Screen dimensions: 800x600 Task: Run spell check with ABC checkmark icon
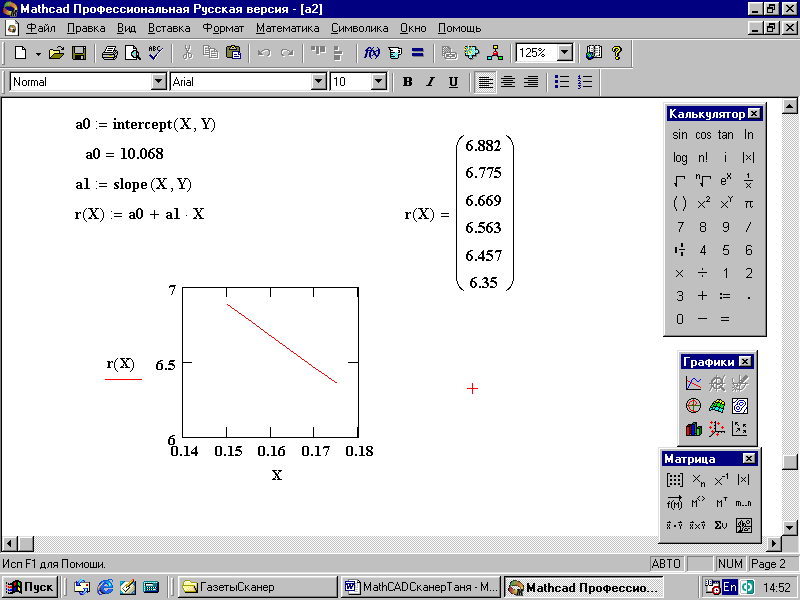pos(156,53)
